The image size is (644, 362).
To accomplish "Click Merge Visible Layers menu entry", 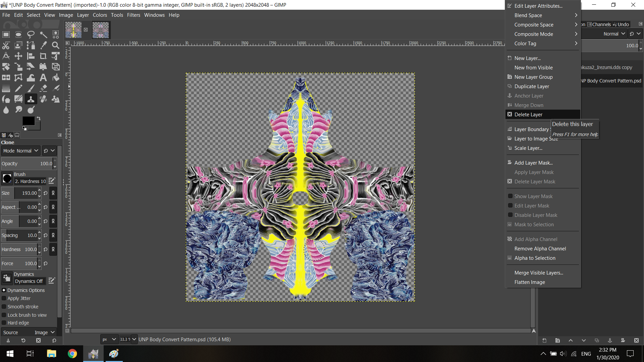I will 543,273.
